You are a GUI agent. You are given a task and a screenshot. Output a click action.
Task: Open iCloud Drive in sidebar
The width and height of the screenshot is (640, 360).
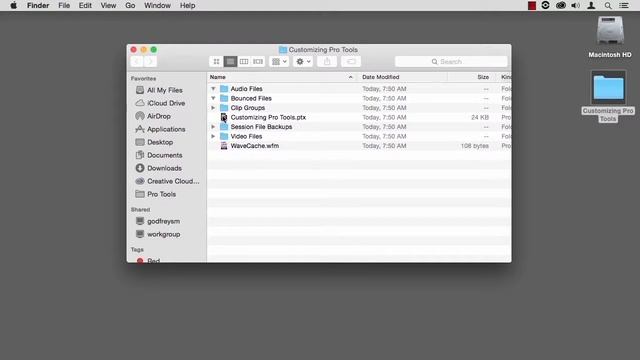(166, 103)
